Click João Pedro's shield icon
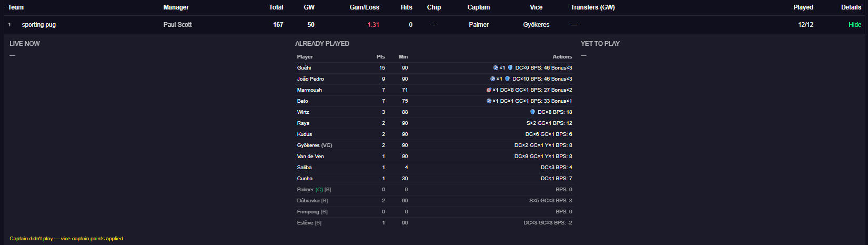Image resolution: width=868 pixels, height=245 pixels. coord(507,79)
